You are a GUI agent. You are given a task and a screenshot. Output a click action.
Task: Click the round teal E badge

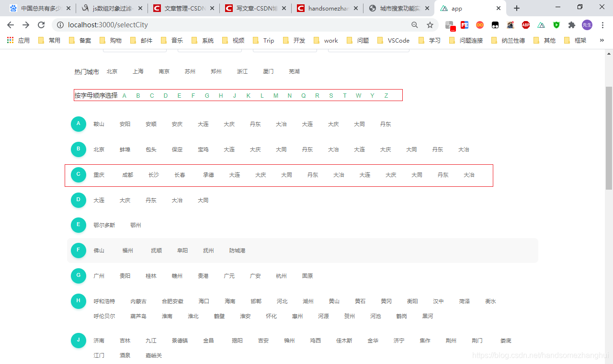[78, 225]
